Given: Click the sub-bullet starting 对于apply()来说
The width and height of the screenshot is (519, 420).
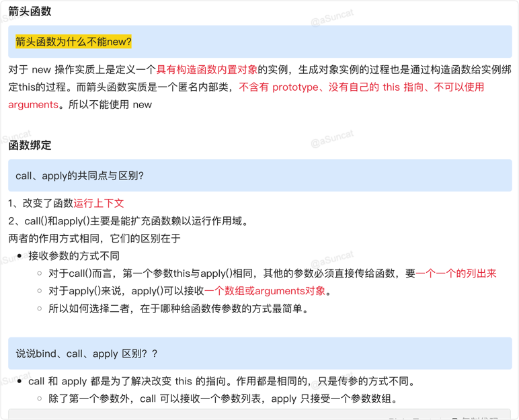Looking at the screenshot, I should [190, 291].
